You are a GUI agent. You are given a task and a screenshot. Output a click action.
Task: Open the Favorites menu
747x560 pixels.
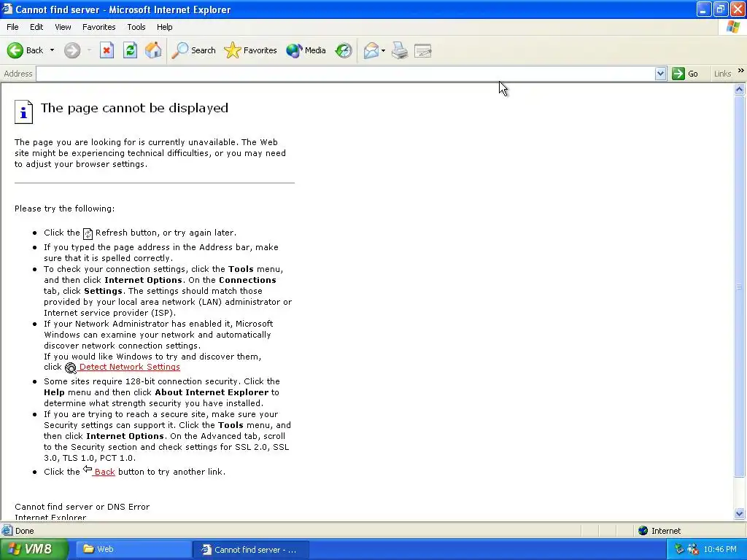pyautogui.click(x=98, y=27)
